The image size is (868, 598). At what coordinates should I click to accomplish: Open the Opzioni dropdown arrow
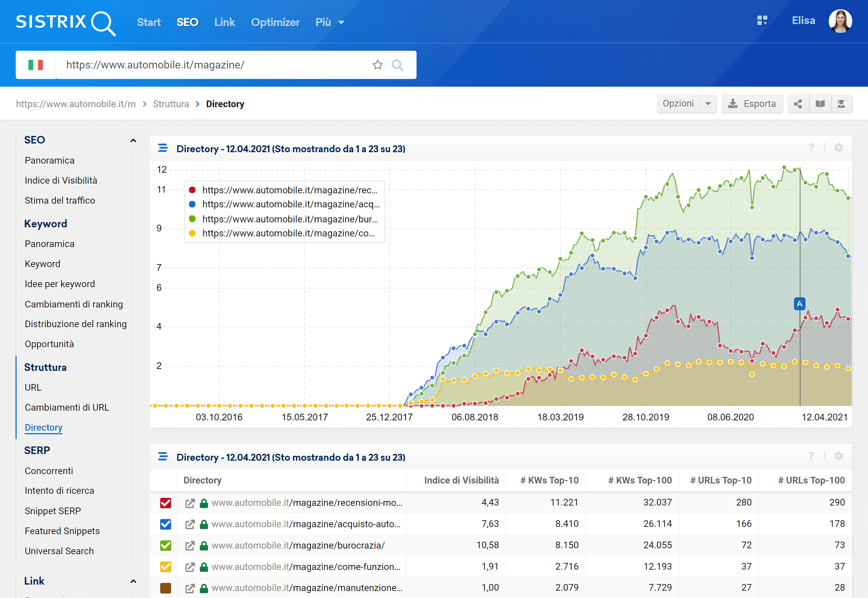tap(708, 104)
